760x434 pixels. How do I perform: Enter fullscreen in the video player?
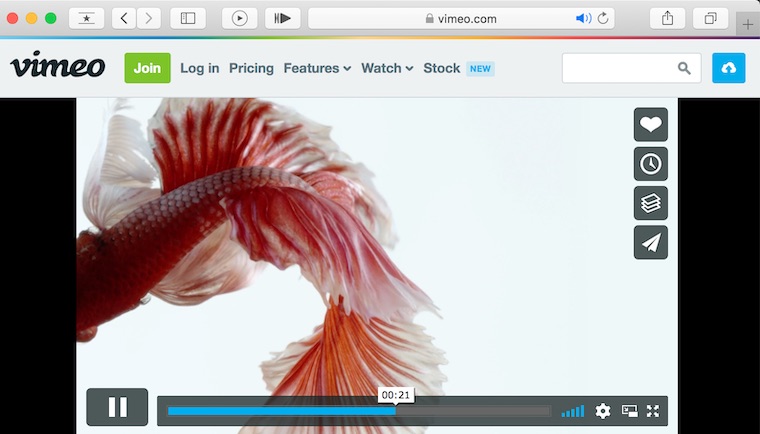pos(653,411)
